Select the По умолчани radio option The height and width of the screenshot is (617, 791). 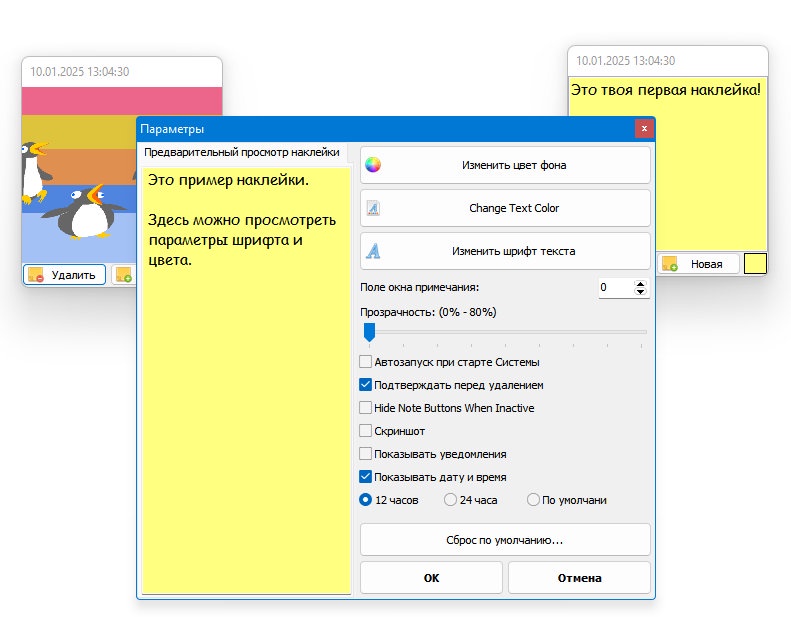click(x=533, y=500)
